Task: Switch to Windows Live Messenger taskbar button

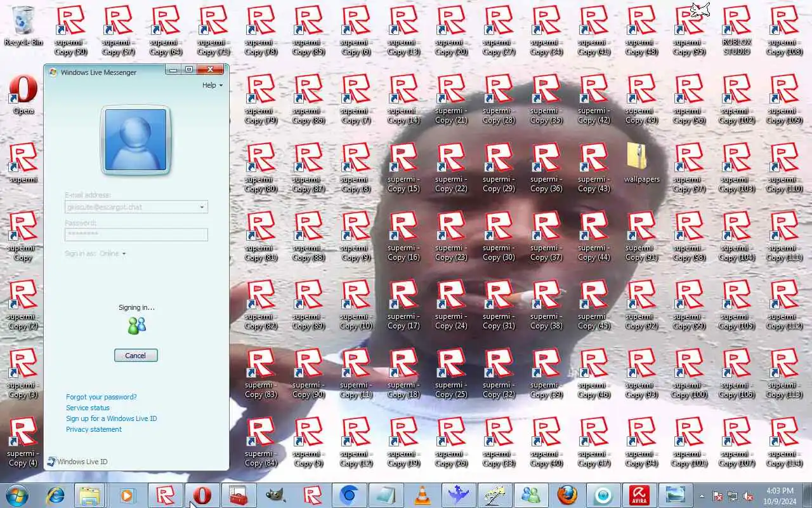Action: point(530,495)
